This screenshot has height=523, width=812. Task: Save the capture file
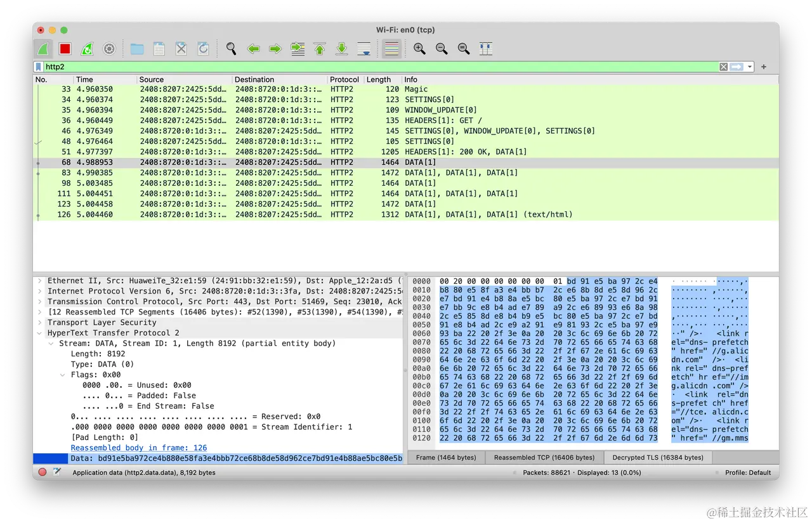tap(159, 49)
